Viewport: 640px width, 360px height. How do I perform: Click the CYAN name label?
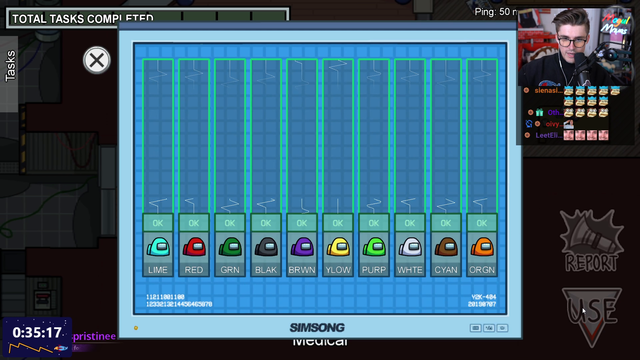point(446,270)
